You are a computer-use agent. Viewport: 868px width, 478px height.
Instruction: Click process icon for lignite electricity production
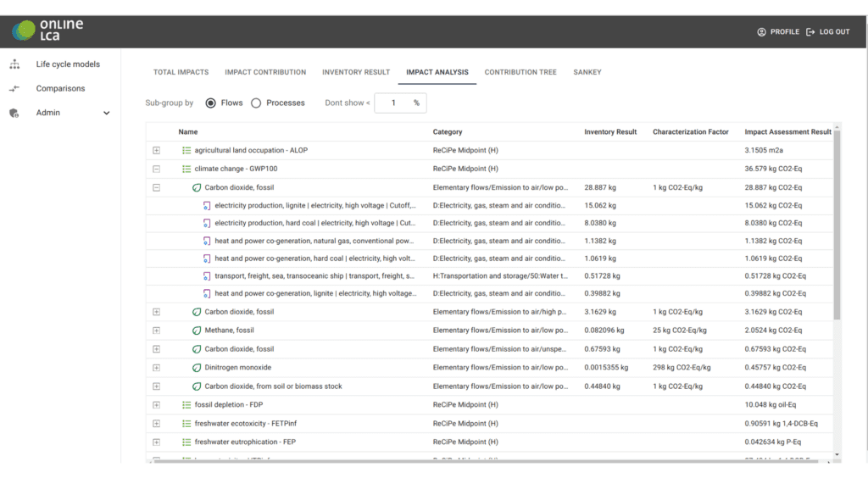(x=206, y=205)
